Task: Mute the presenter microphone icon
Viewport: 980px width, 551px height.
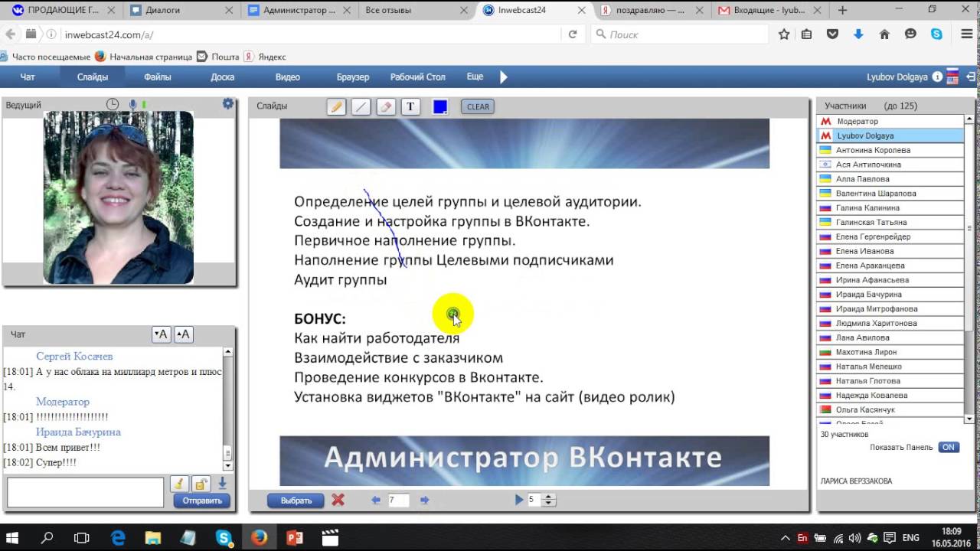Action: pos(132,104)
